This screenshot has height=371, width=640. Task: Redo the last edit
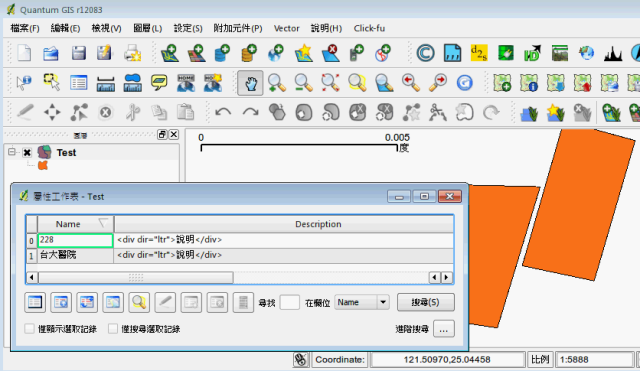click(x=250, y=112)
